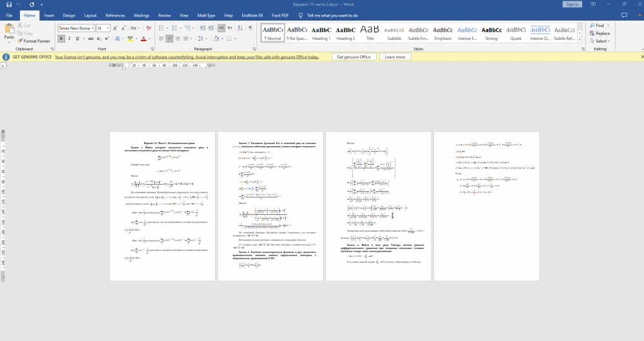Switch to the References tab
The image size is (644, 341).
[x=115, y=15]
